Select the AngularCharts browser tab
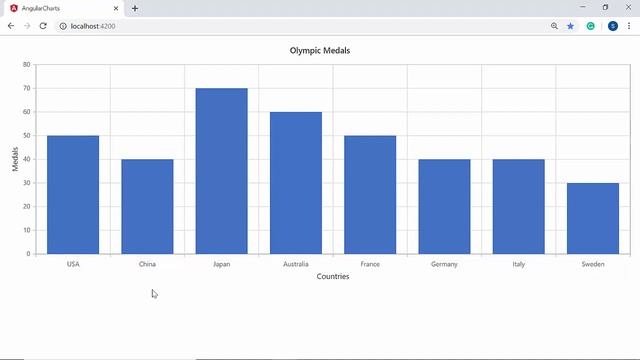This screenshot has height=360, width=640. pos(63,8)
